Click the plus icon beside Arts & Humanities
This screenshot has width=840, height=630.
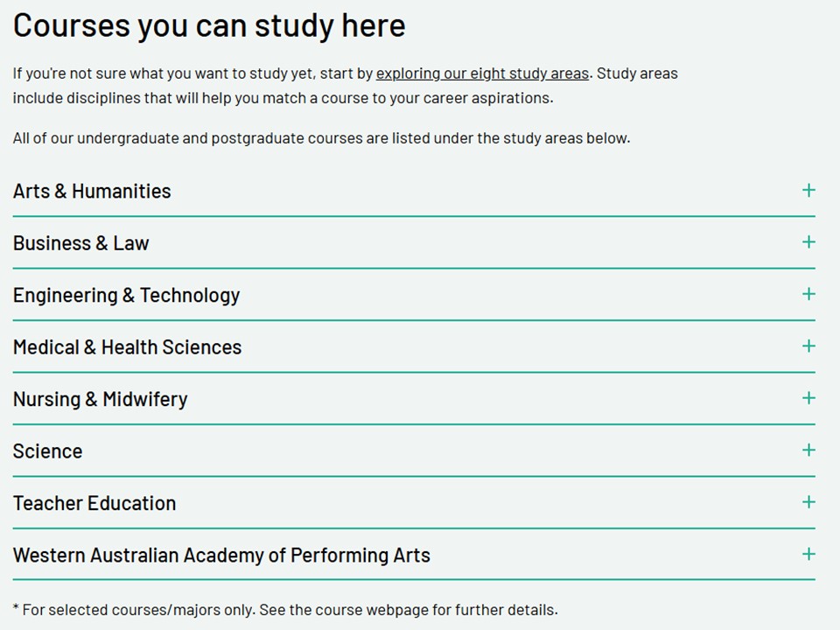tap(808, 190)
